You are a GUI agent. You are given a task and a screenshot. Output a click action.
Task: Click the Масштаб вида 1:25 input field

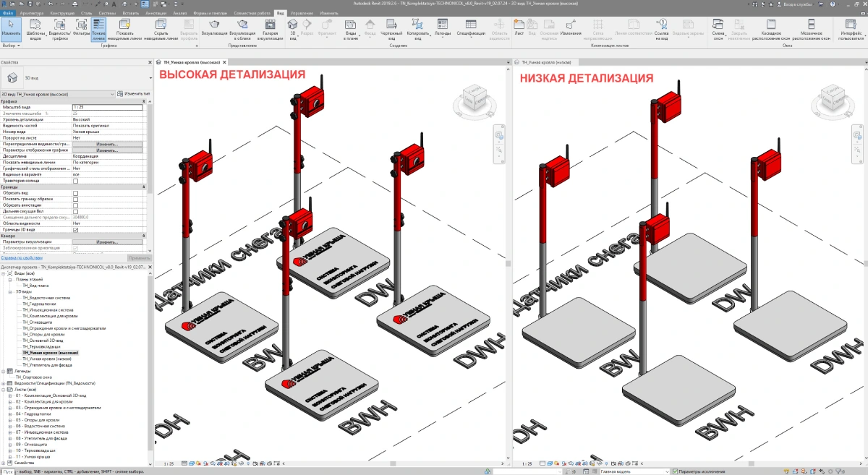[107, 107]
